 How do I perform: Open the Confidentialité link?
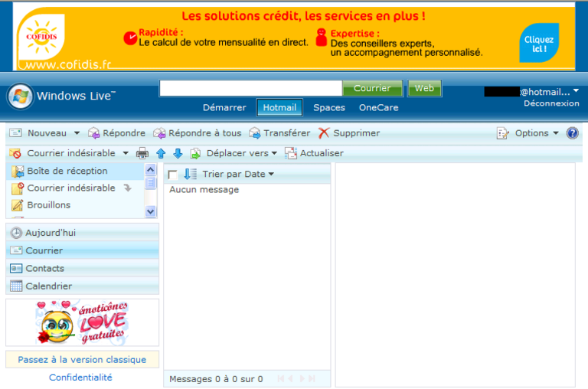point(80,378)
